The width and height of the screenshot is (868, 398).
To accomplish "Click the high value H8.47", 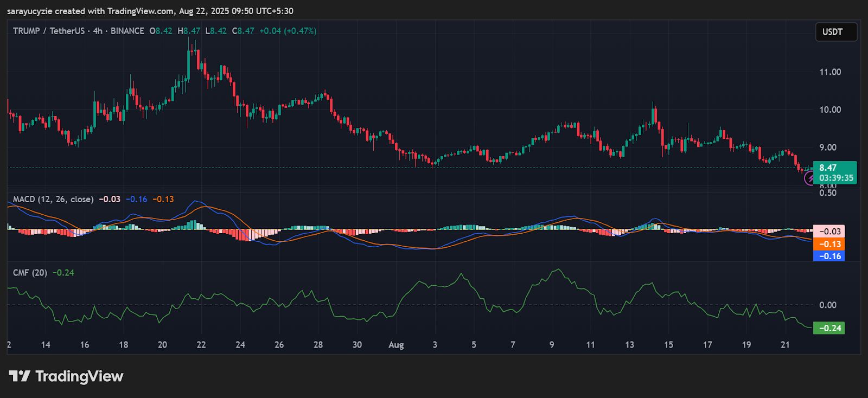I will click(x=189, y=31).
